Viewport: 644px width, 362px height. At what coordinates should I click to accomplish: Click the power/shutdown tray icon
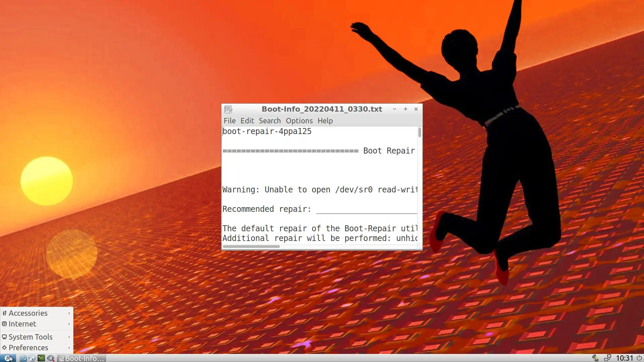pyautogui.click(x=639, y=358)
